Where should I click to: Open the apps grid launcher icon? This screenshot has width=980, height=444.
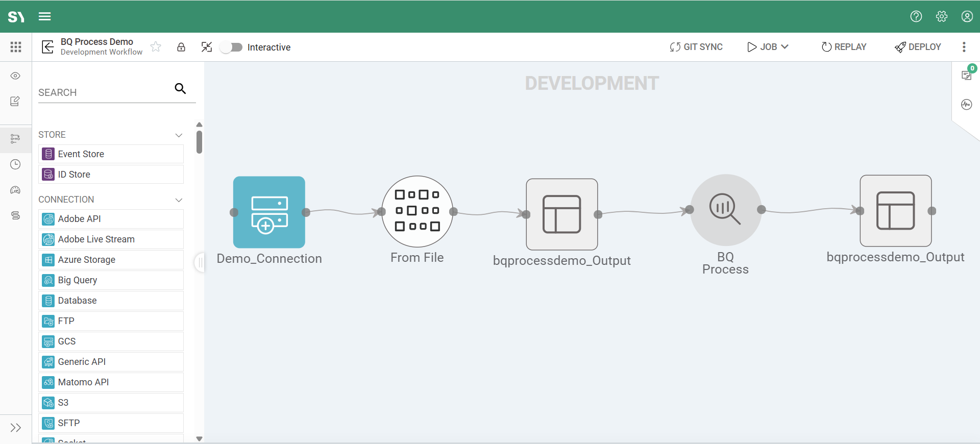16,47
